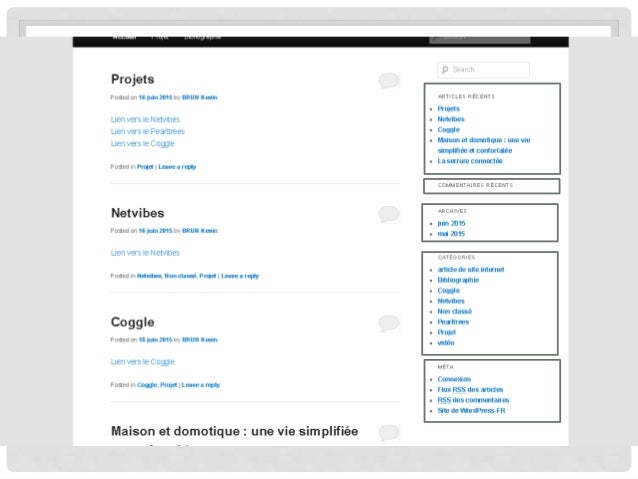Open comment bubble for the Projets post
This screenshot has width=638, height=479.
[x=389, y=81]
